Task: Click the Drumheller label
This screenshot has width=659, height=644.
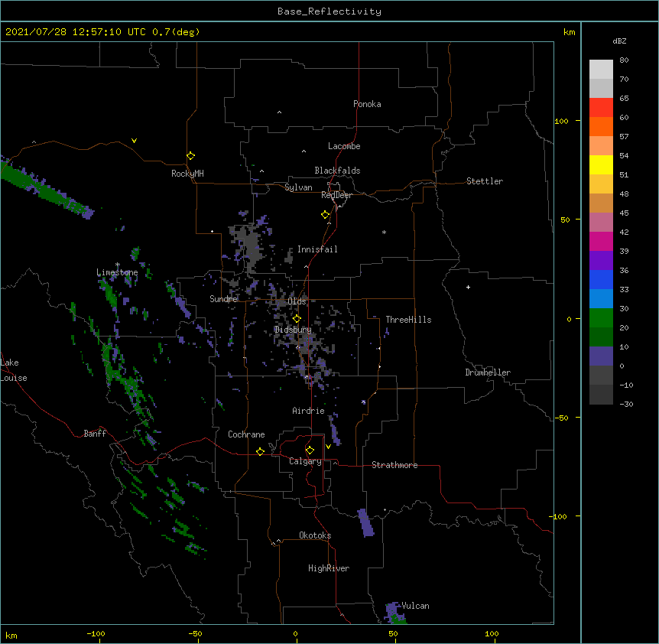Action: [488, 372]
